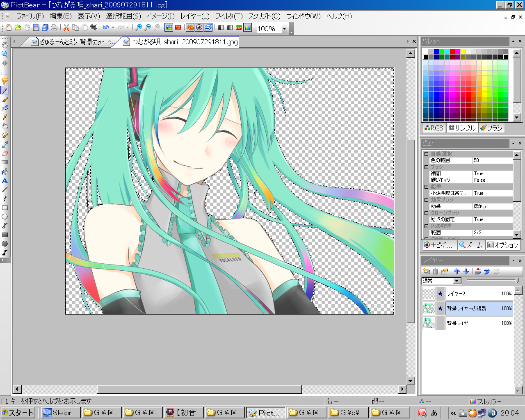Collapse the 効果ブラシ property group

click(x=426, y=200)
